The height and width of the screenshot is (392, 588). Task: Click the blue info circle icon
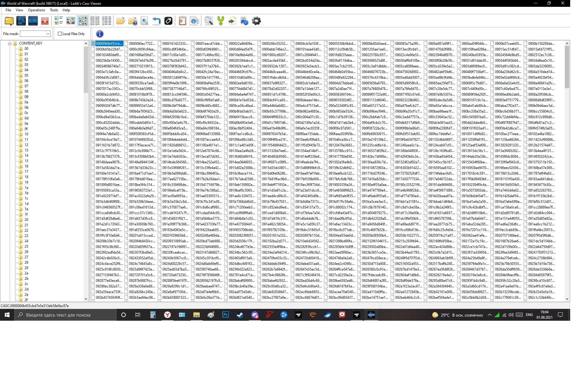coord(100,34)
